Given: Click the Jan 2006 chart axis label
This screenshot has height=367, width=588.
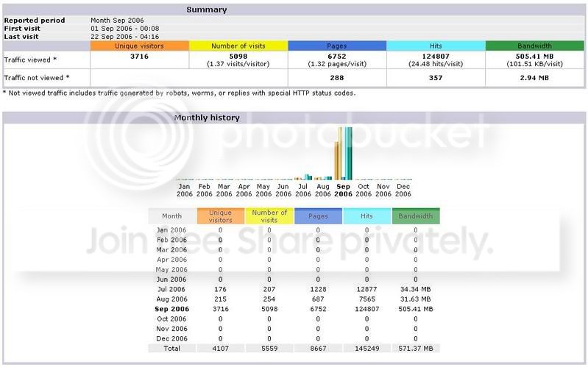Looking at the screenshot, I should (184, 190).
